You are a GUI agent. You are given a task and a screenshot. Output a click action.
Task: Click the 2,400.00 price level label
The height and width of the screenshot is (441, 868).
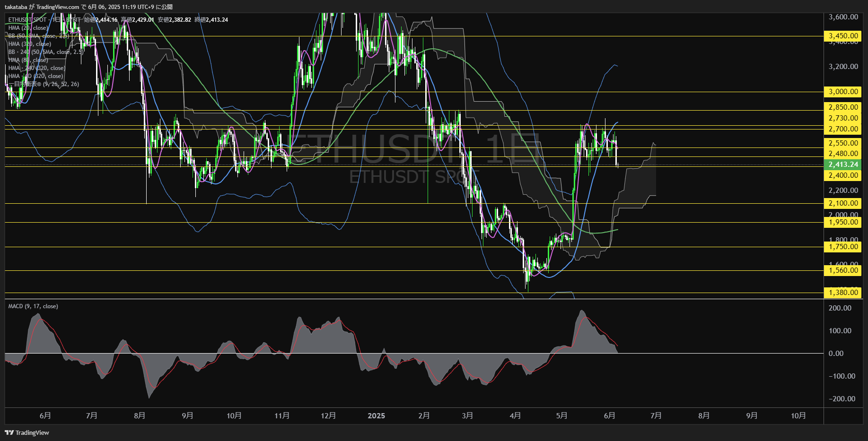[x=843, y=175]
